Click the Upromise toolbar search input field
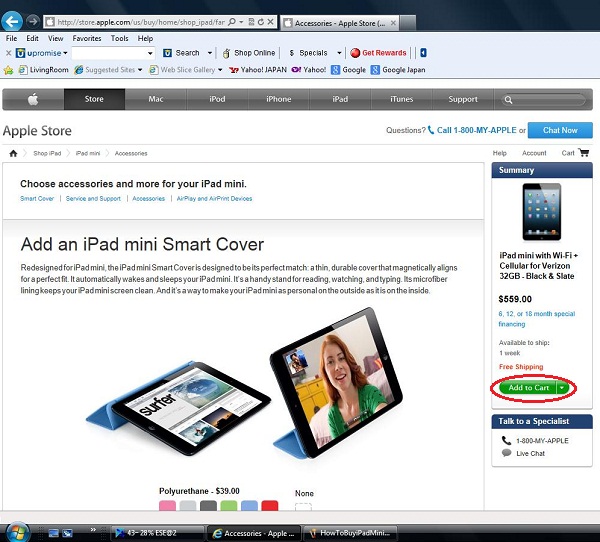Viewport: 600px width, 542px height. point(109,53)
